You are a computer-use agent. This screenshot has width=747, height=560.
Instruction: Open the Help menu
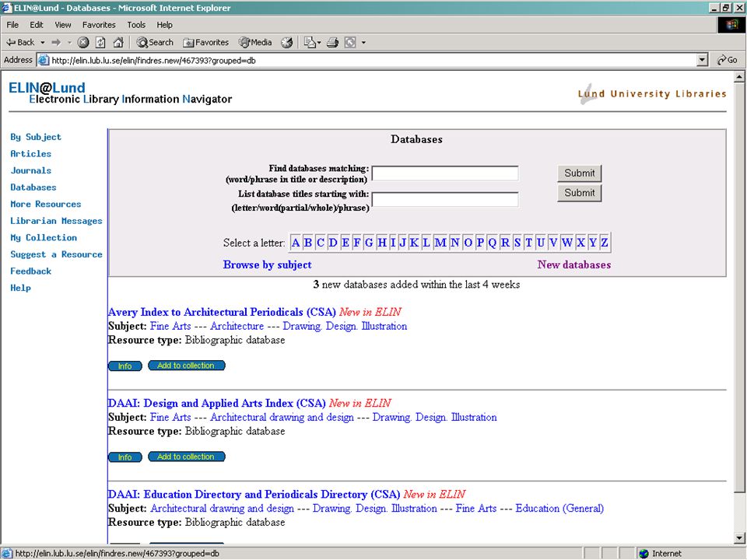(x=164, y=25)
